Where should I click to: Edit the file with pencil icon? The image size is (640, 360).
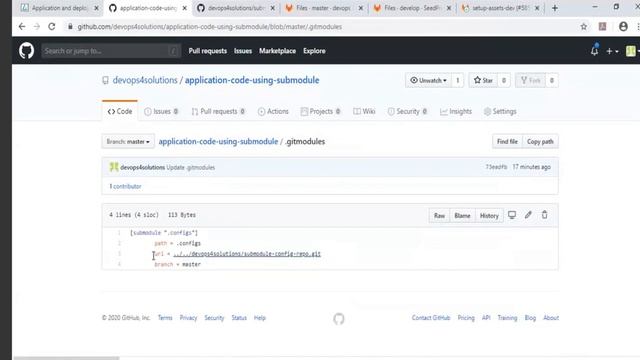click(528, 215)
